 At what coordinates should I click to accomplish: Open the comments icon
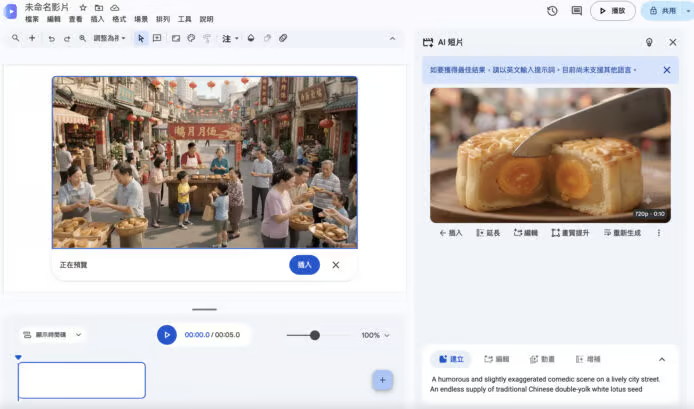click(x=576, y=11)
